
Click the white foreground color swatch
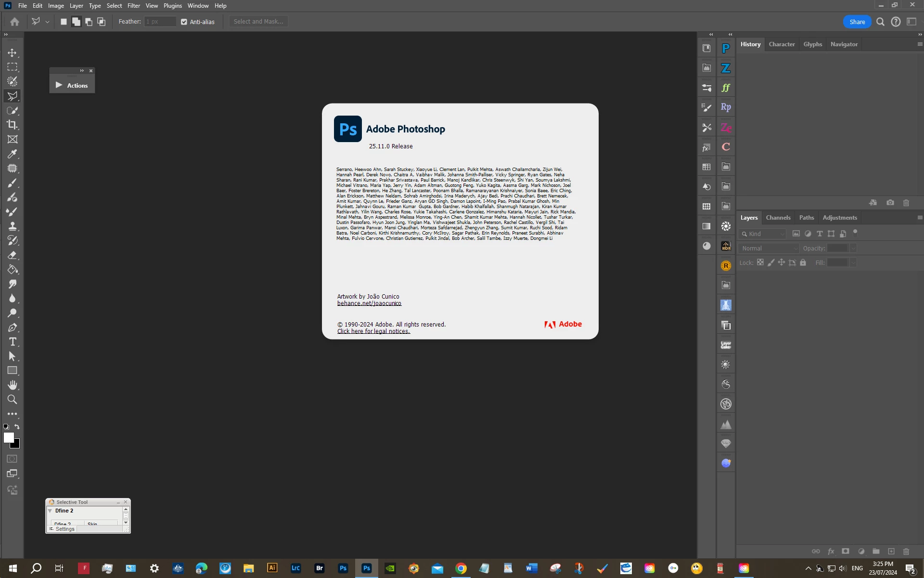click(x=8, y=437)
